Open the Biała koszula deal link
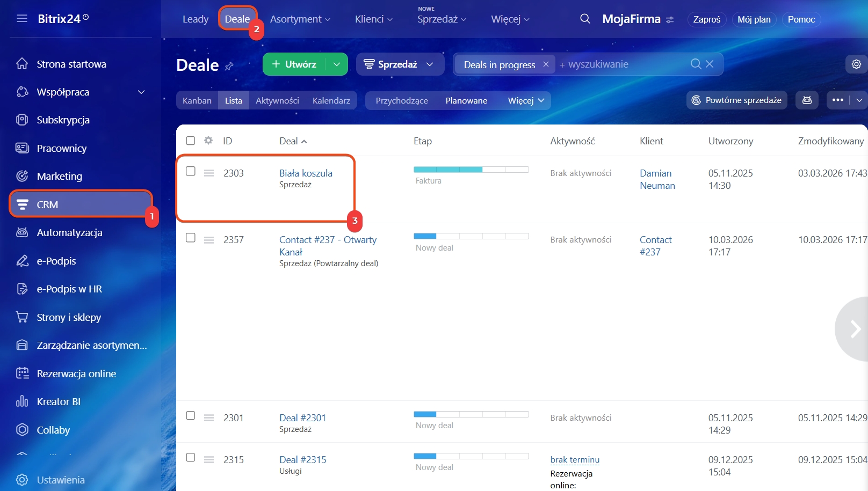The image size is (868, 491). [306, 173]
